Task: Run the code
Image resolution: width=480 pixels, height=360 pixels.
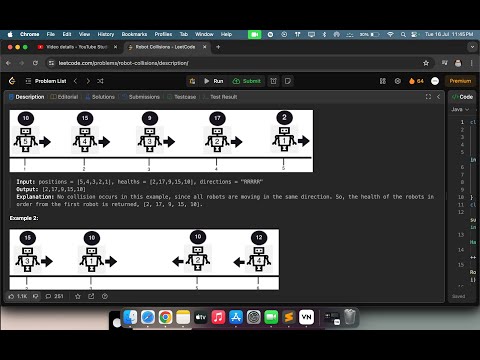Action: (213, 81)
